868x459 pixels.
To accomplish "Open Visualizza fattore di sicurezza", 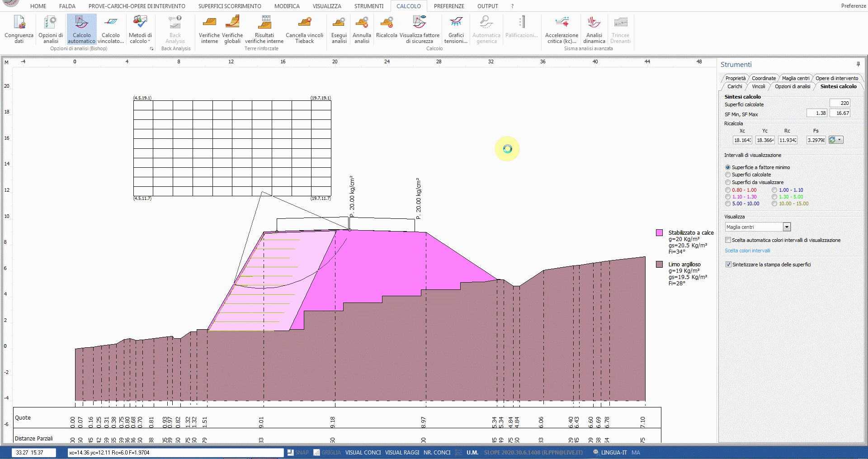I will click(419, 29).
